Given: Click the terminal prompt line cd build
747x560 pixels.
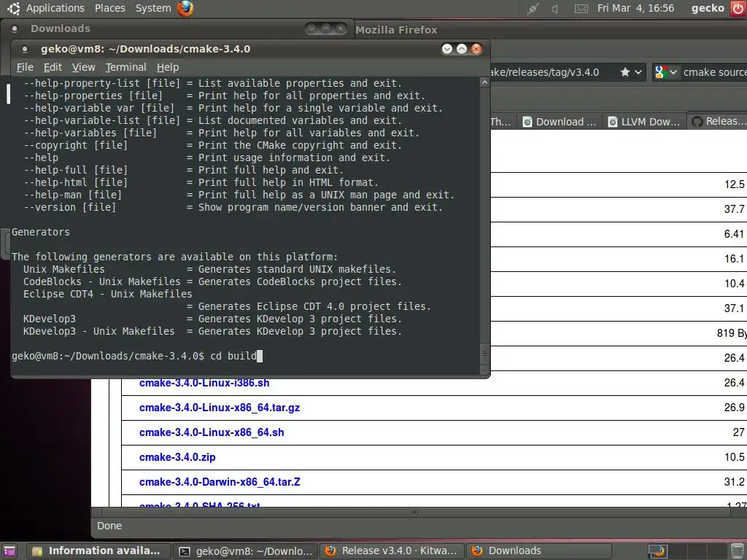Looking at the screenshot, I should 136,356.
